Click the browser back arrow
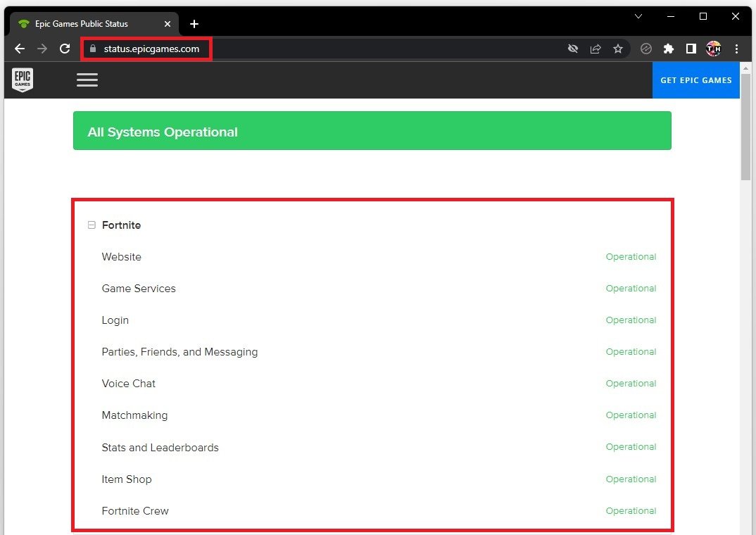The width and height of the screenshot is (756, 535). [x=20, y=49]
